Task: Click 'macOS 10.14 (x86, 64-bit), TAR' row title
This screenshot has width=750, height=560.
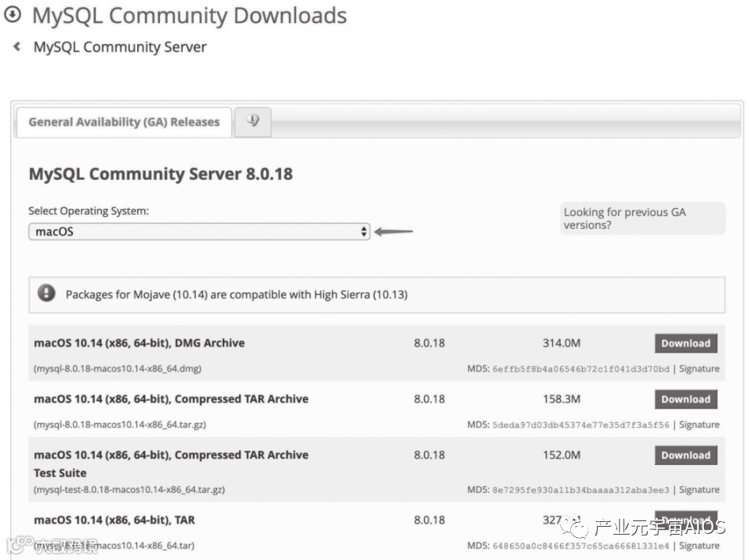Action: (x=114, y=520)
